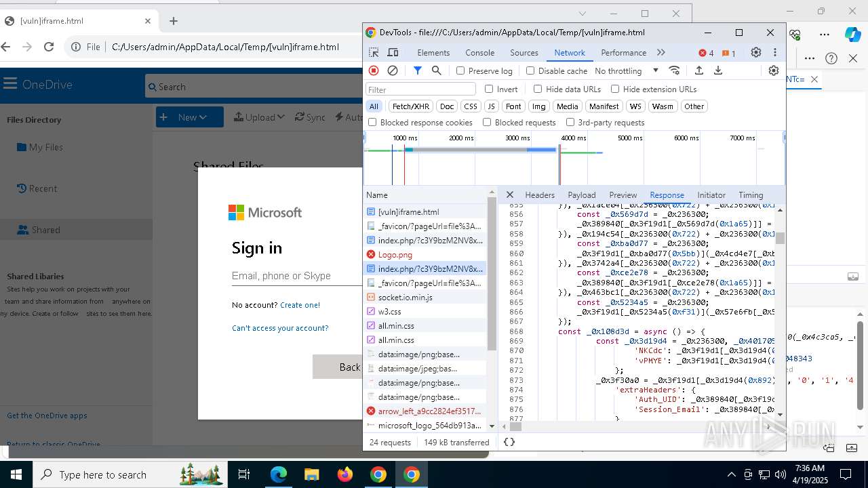The height and width of the screenshot is (488, 868).
Task: Open DevTools three-dot customize menu
Action: (x=775, y=52)
